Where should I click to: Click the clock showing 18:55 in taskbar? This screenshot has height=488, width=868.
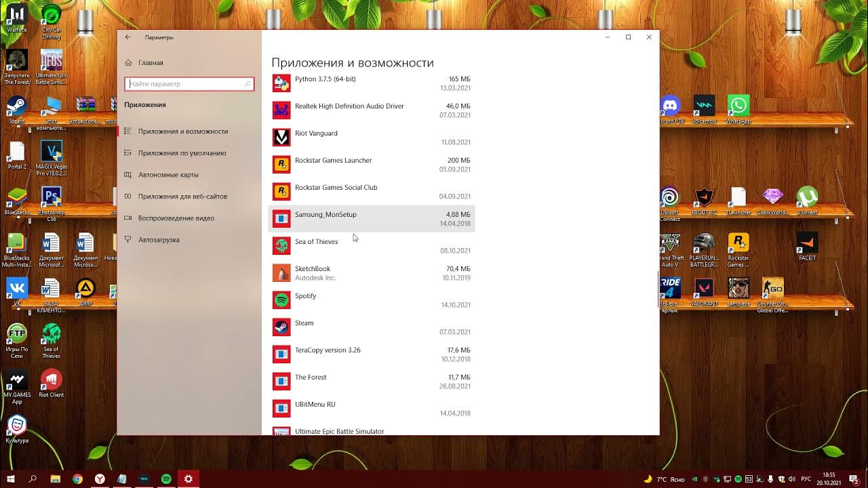(x=829, y=479)
